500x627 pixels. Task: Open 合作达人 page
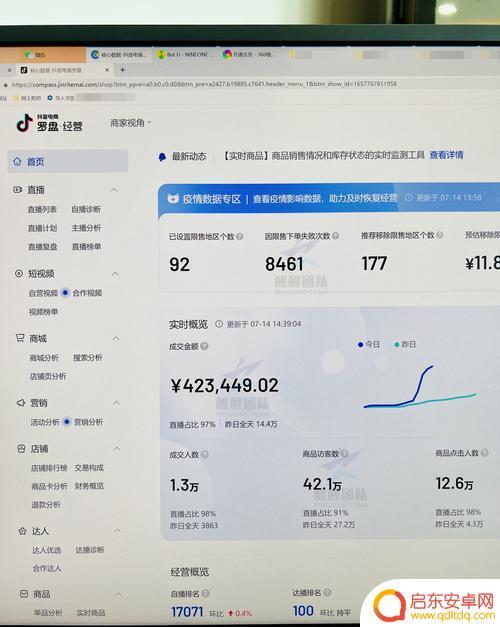47,568
